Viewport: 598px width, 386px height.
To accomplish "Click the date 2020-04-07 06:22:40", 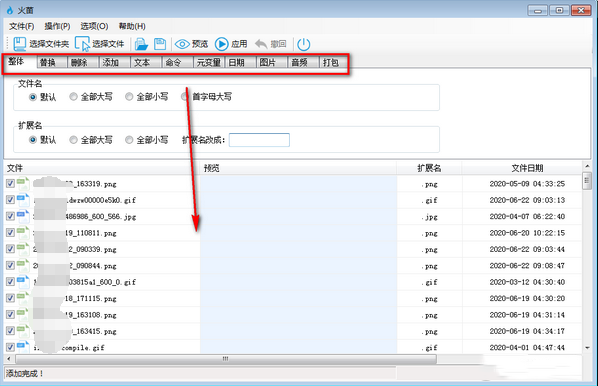I will tap(527, 217).
